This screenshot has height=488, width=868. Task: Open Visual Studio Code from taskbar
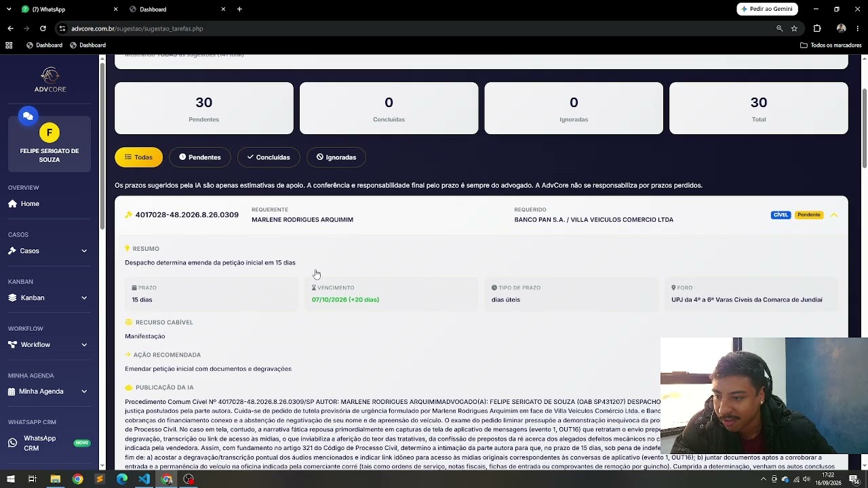pyautogui.click(x=144, y=479)
